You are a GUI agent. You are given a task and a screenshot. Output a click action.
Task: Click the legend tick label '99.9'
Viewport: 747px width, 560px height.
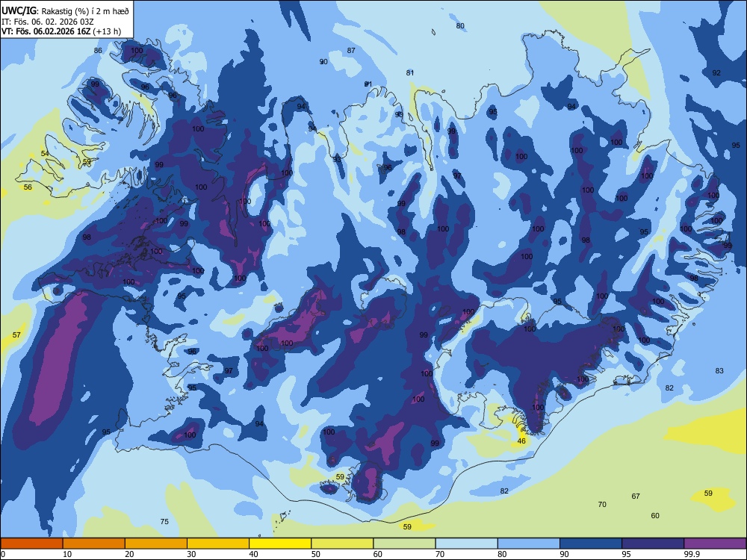click(x=691, y=554)
